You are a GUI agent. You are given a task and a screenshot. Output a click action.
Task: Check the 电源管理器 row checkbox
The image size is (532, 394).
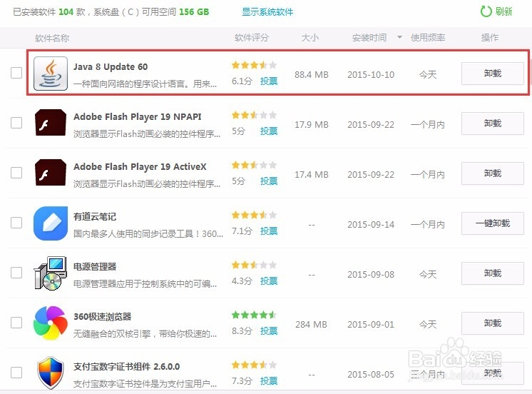tap(16, 273)
